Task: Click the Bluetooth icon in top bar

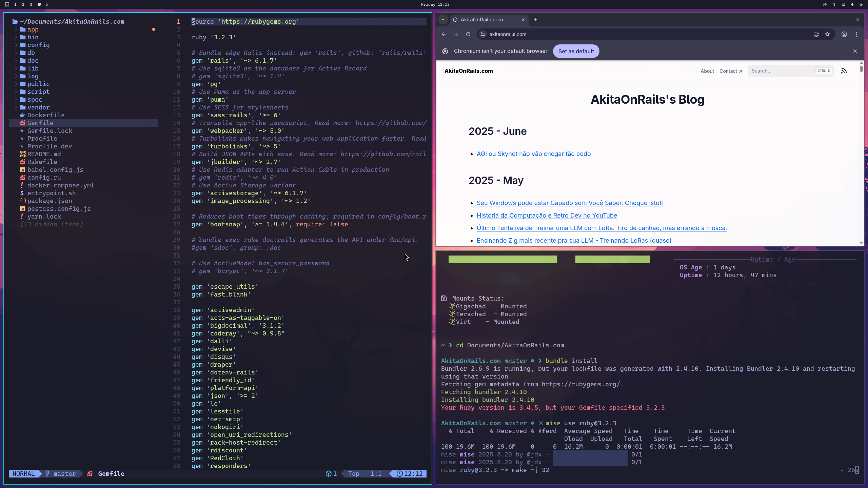Action: click(834, 4)
